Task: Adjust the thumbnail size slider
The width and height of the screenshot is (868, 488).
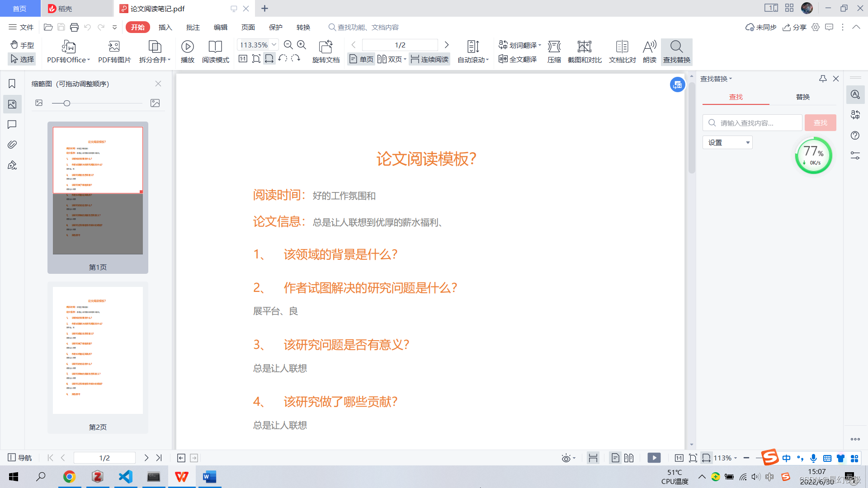Action: click(66, 103)
